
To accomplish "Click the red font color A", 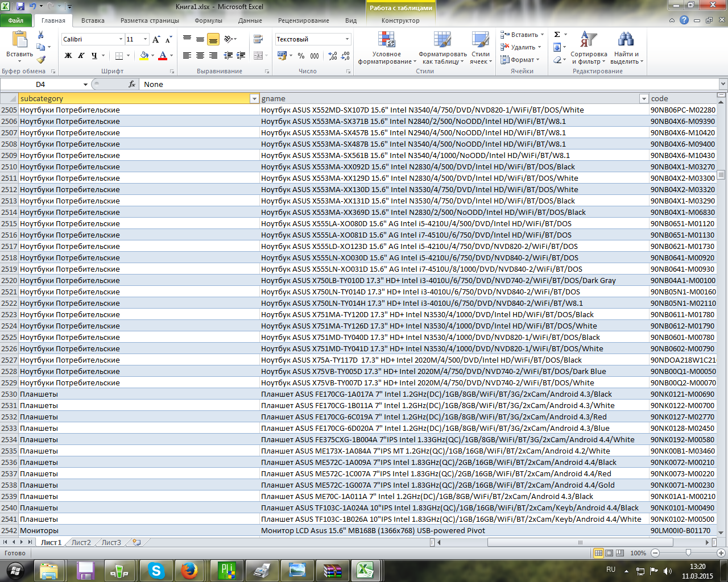I will click(163, 56).
